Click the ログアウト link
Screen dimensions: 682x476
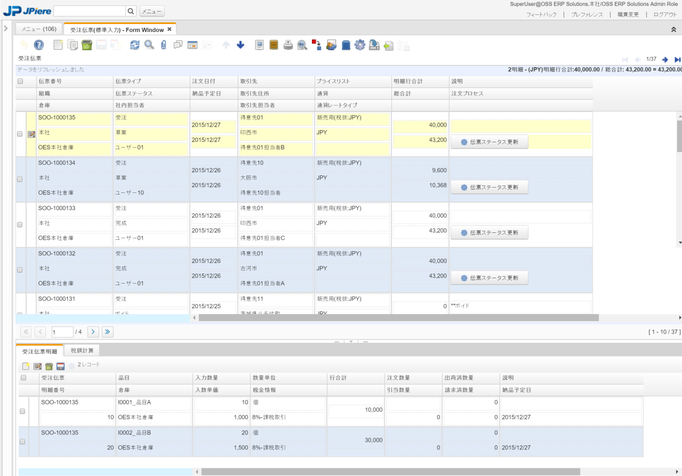tap(665, 14)
